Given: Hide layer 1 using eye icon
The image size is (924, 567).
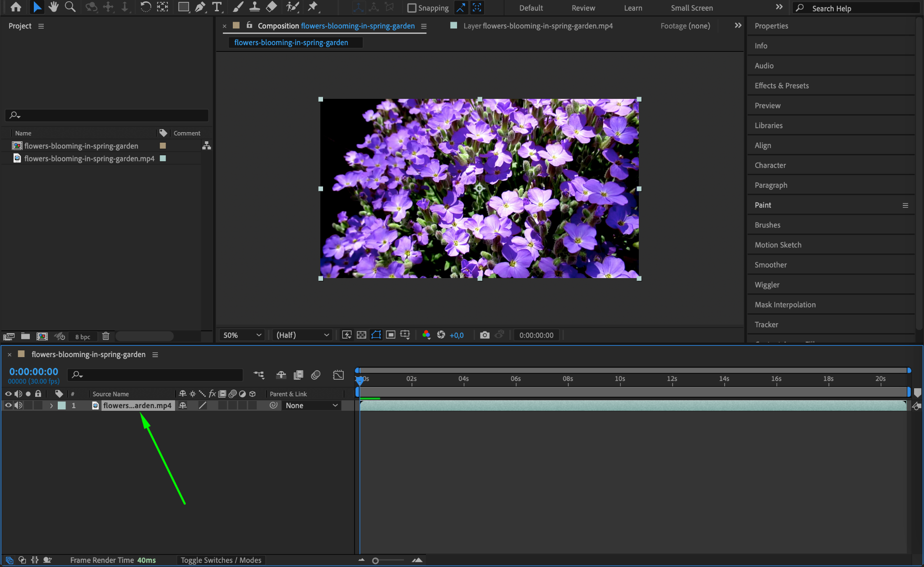Looking at the screenshot, I should tap(8, 405).
